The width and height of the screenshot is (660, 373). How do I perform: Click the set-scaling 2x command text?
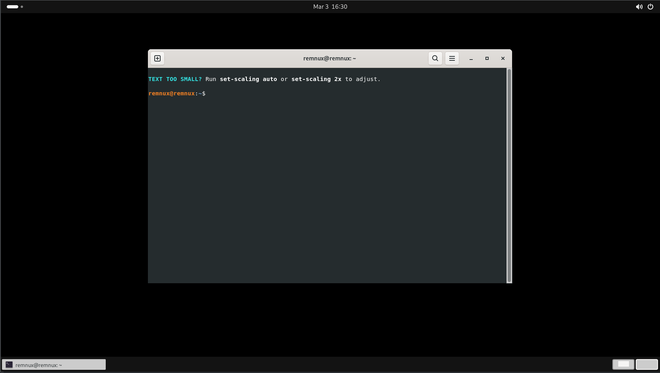(x=316, y=79)
